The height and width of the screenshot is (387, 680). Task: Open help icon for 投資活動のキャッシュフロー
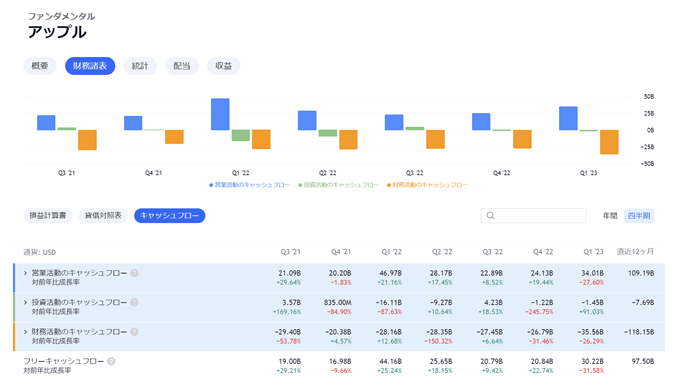[x=134, y=302]
